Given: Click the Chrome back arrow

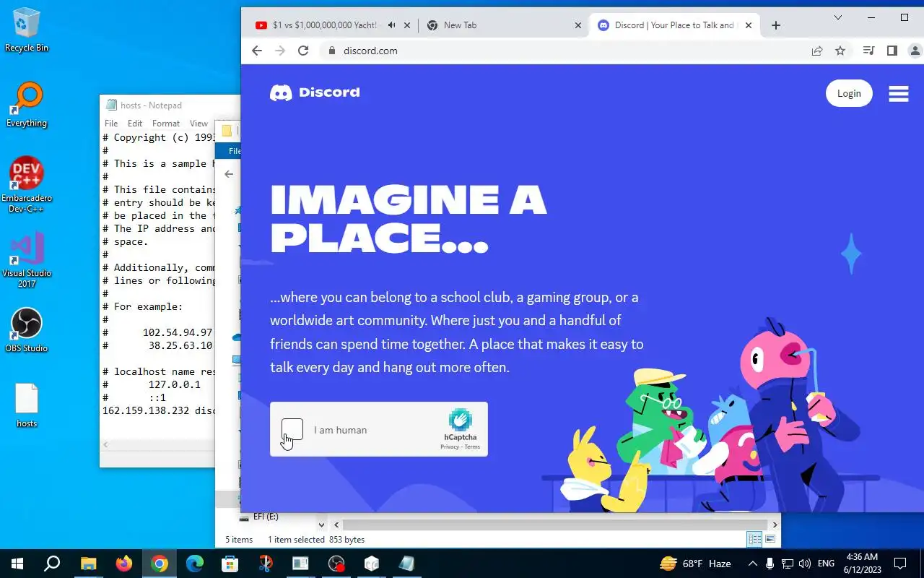Looking at the screenshot, I should tap(256, 51).
